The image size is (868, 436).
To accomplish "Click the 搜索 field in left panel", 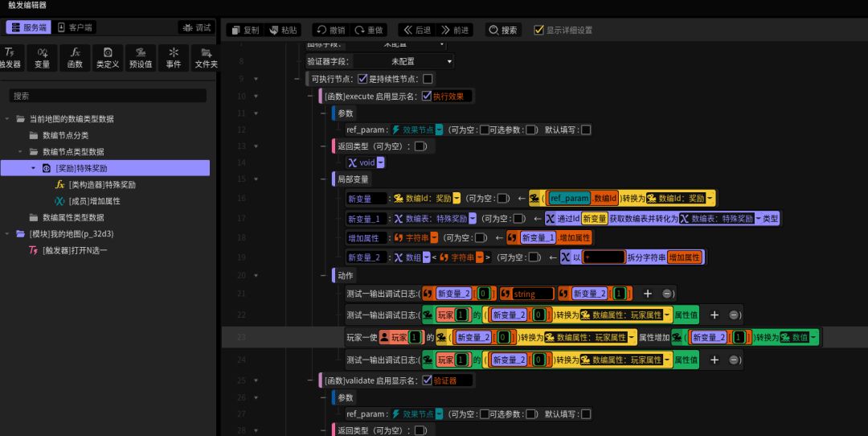I will click(108, 96).
